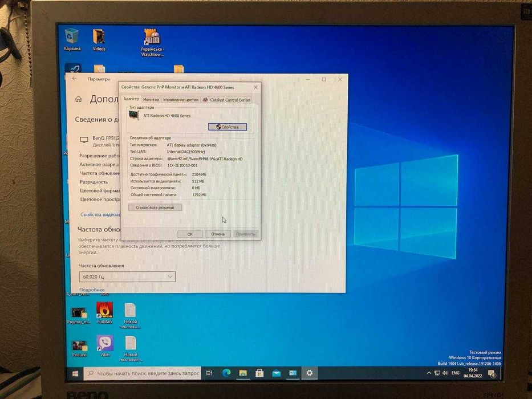Switch to the Адаптер tab
Screen dimensions: 532x399
pos(131,99)
